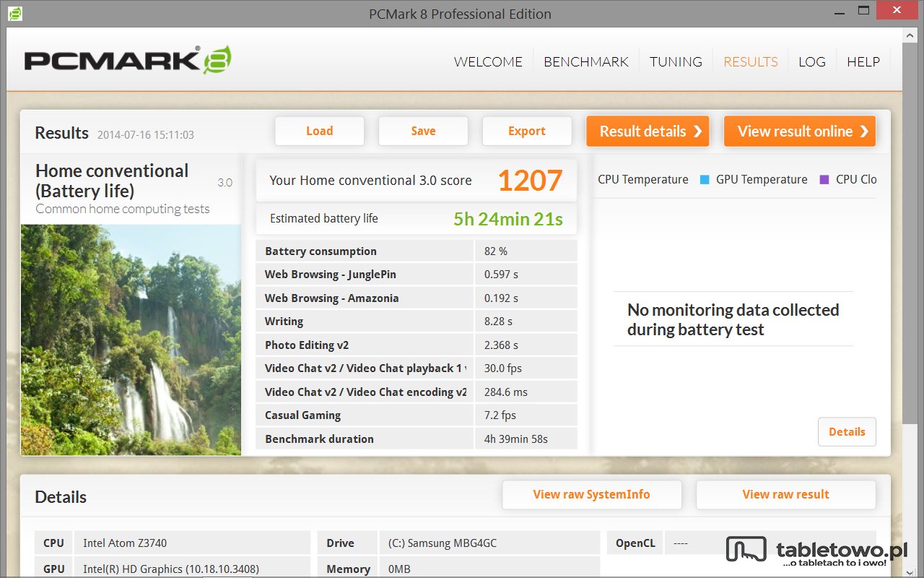The width and height of the screenshot is (924, 578).
Task: Open View raw SystemInfo
Action: click(x=591, y=495)
